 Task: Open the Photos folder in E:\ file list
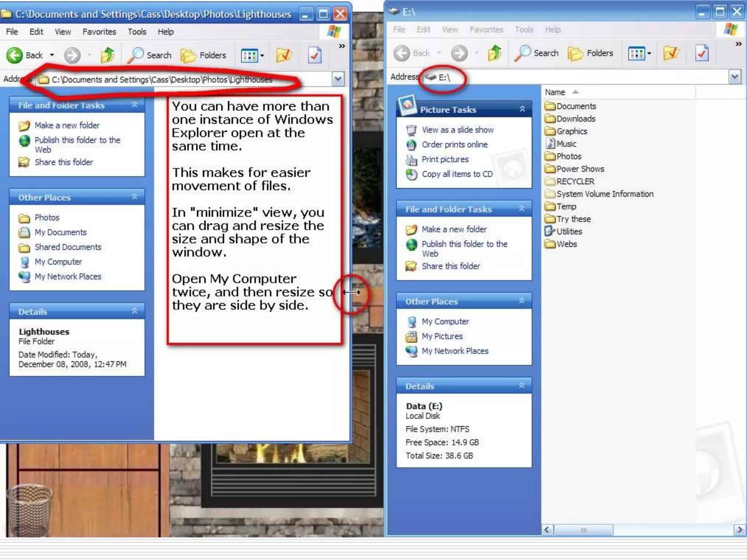point(568,156)
